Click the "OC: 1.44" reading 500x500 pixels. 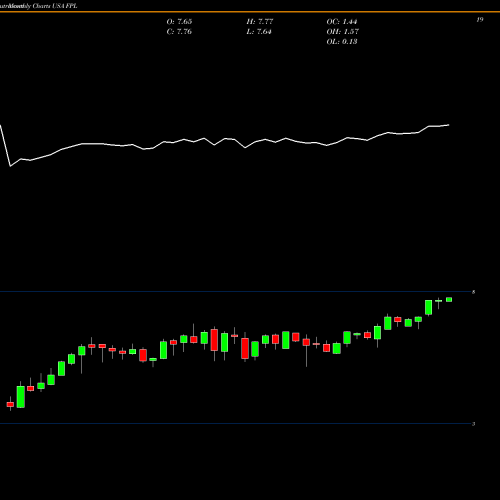point(342,22)
